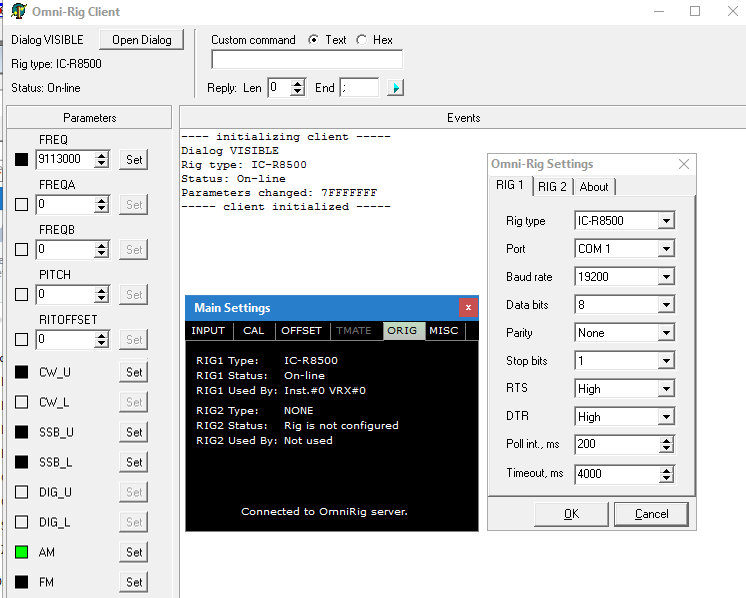Screen dimensions: 746x598
Task: Switch to the MISC tab
Action: coord(444,331)
